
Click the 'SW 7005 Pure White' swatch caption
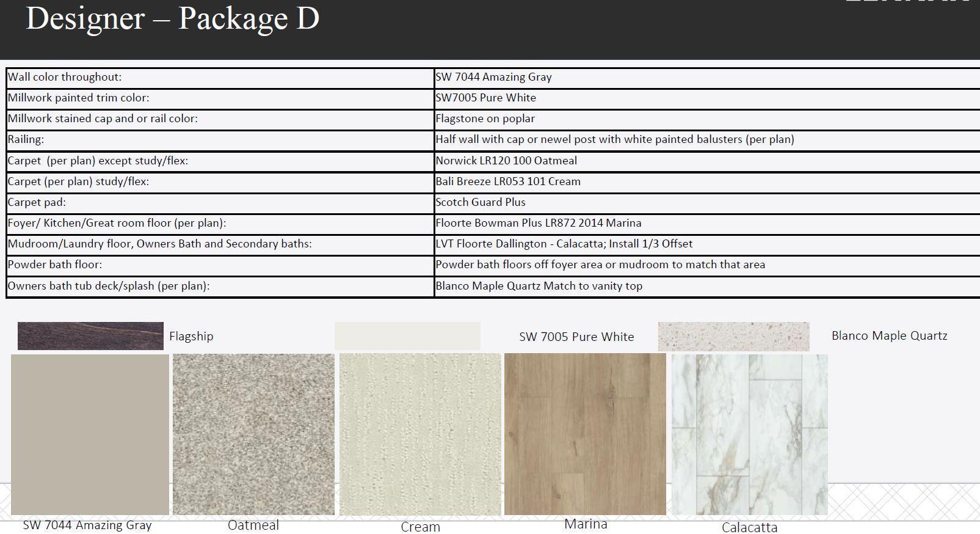coord(576,337)
